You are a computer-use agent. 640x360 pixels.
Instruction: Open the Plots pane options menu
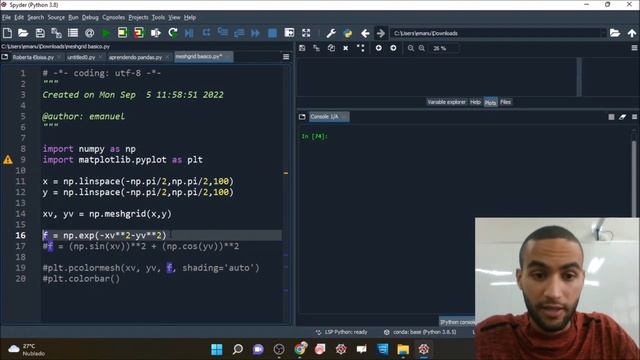click(x=635, y=48)
